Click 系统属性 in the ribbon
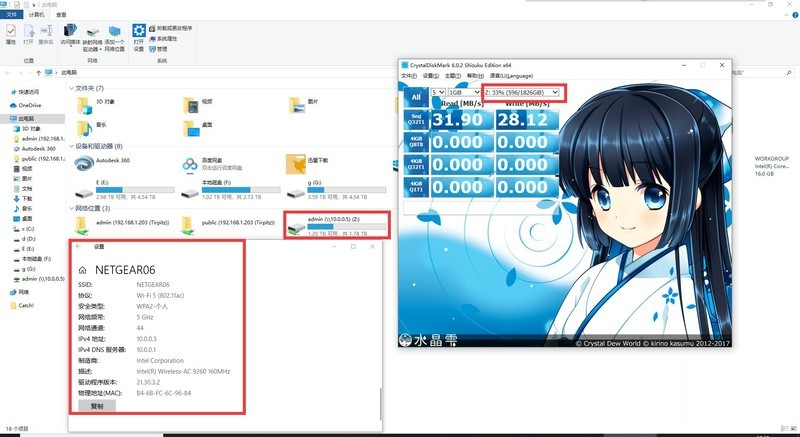Screen dimensions: 800x437 point(163,39)
